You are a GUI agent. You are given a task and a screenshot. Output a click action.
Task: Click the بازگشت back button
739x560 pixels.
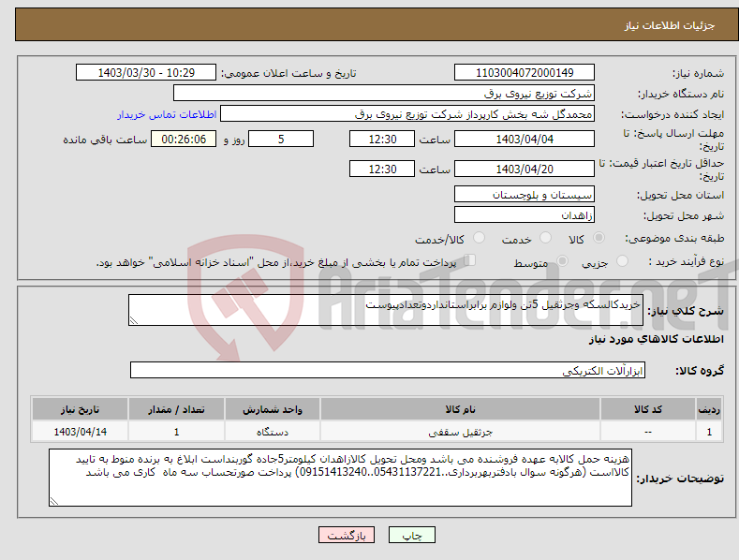(347, 535)
